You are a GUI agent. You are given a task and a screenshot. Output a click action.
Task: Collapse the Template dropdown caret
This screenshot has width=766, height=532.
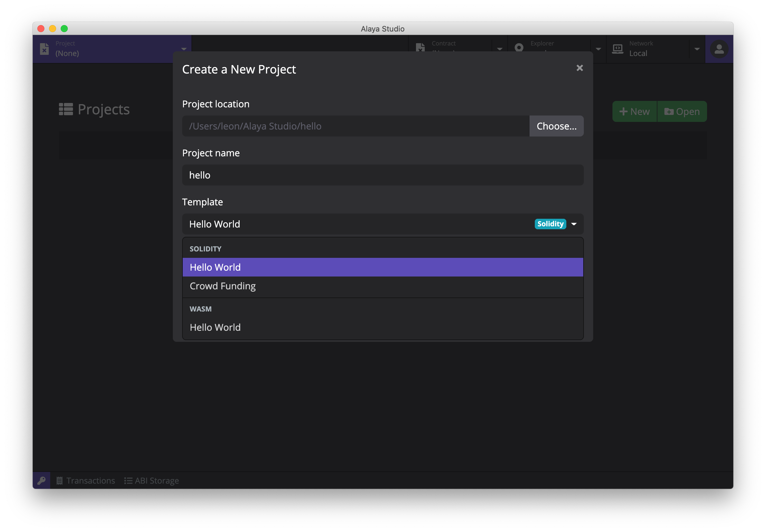pos(574,224)
